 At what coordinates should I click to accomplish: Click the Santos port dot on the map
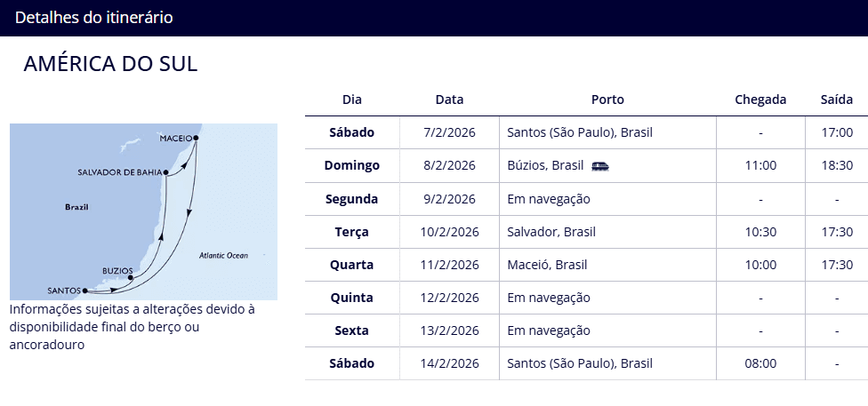[84, 291]
